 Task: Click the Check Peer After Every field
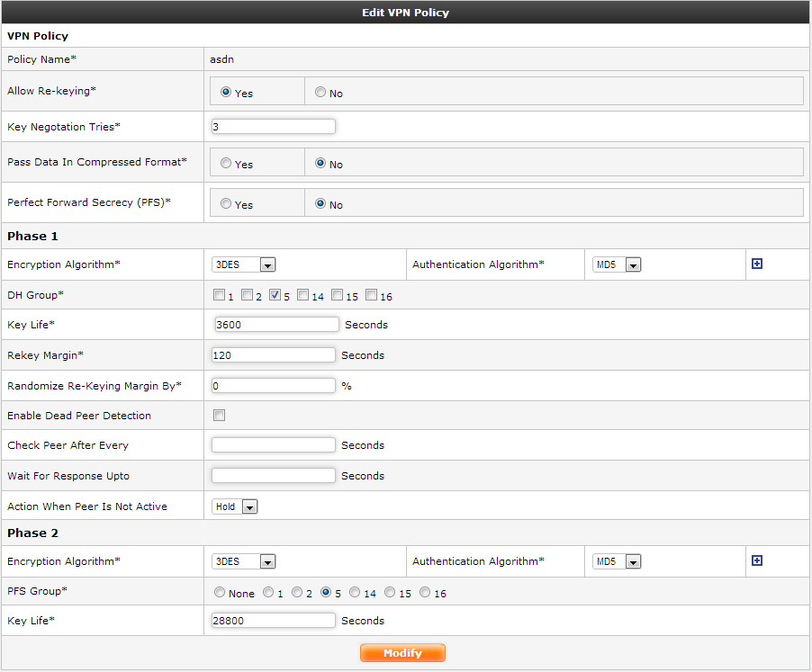273,445
